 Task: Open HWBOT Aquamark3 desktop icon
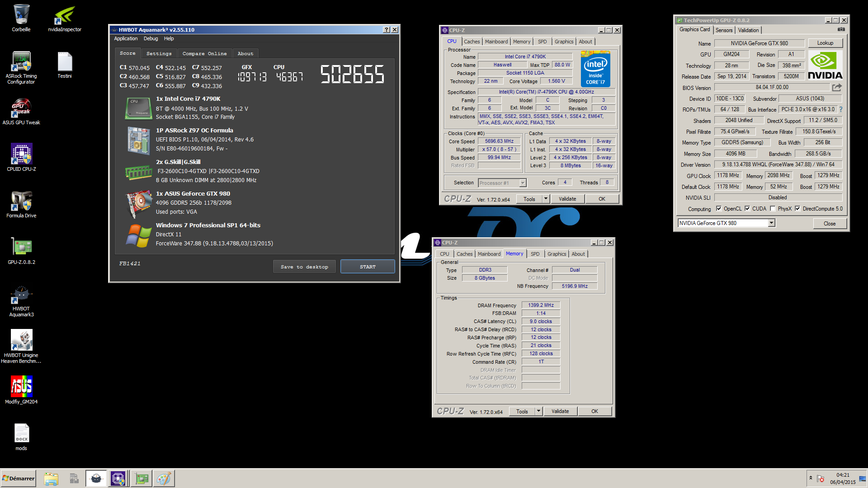pos(21,300)
